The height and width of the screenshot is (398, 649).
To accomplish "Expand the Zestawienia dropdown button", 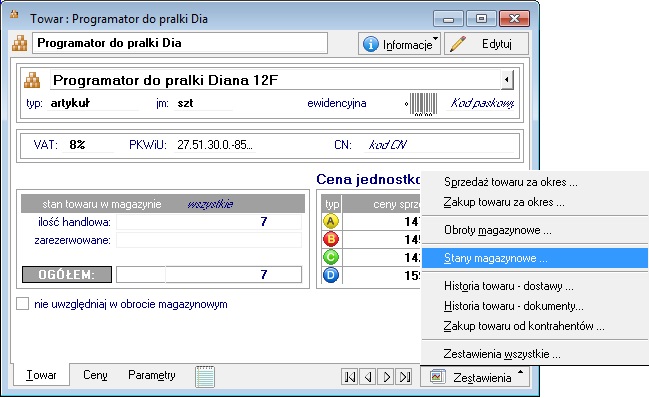I will (x=475, y=377).
